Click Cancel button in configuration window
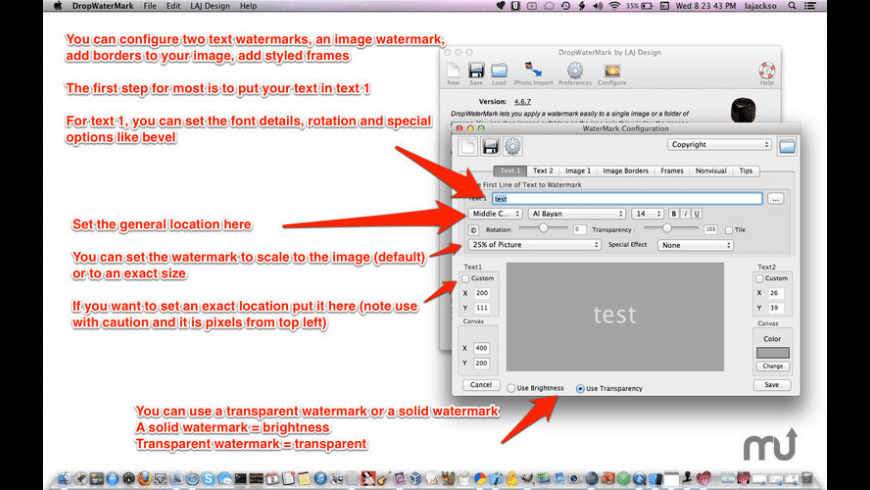870x490 pixels. pyautogui.click(x=481, y=385)
